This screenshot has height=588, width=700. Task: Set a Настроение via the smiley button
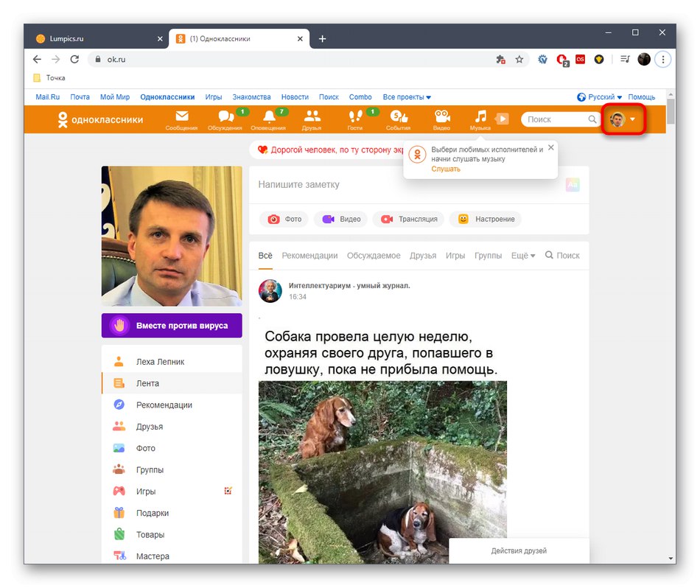click(x=486, y=219)
